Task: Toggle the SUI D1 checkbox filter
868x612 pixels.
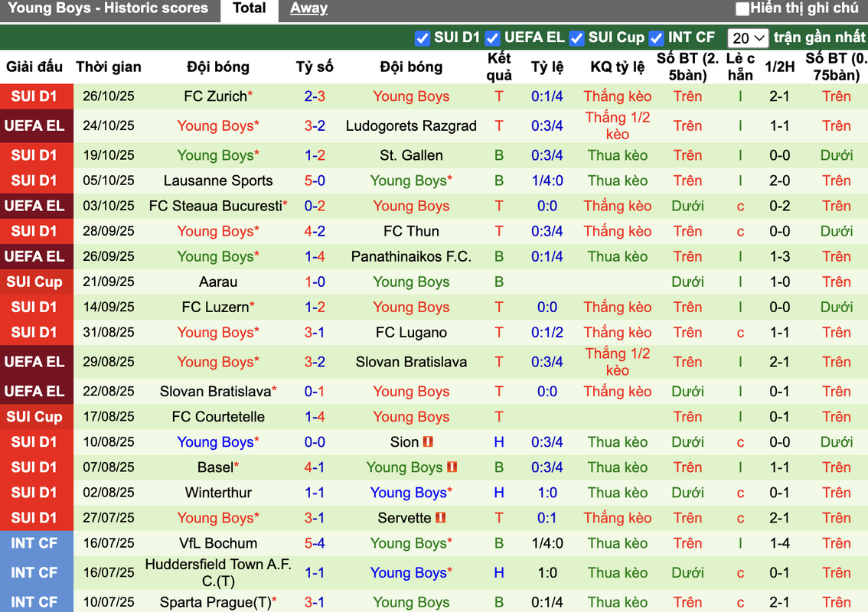Action: pyautogui.click(x=422, y=38)
